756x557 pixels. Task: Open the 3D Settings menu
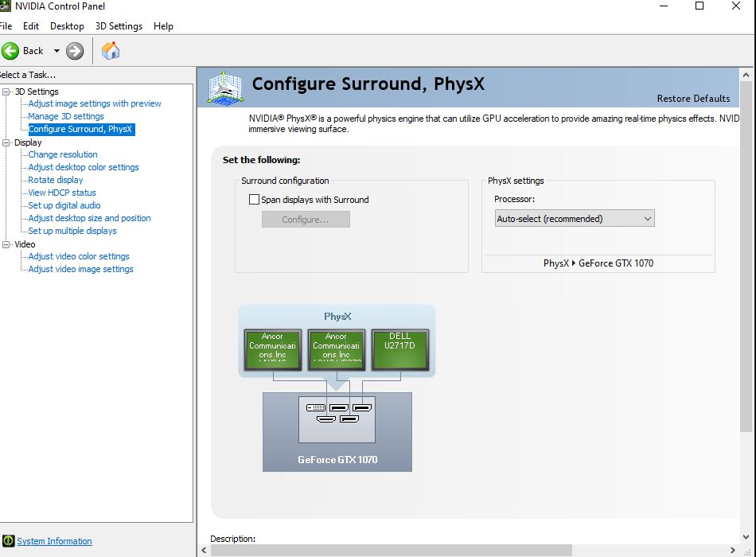click(119, 26)
